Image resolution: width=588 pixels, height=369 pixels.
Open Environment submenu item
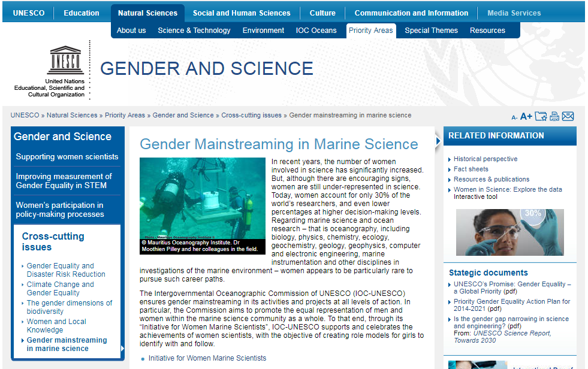[263, 31]
